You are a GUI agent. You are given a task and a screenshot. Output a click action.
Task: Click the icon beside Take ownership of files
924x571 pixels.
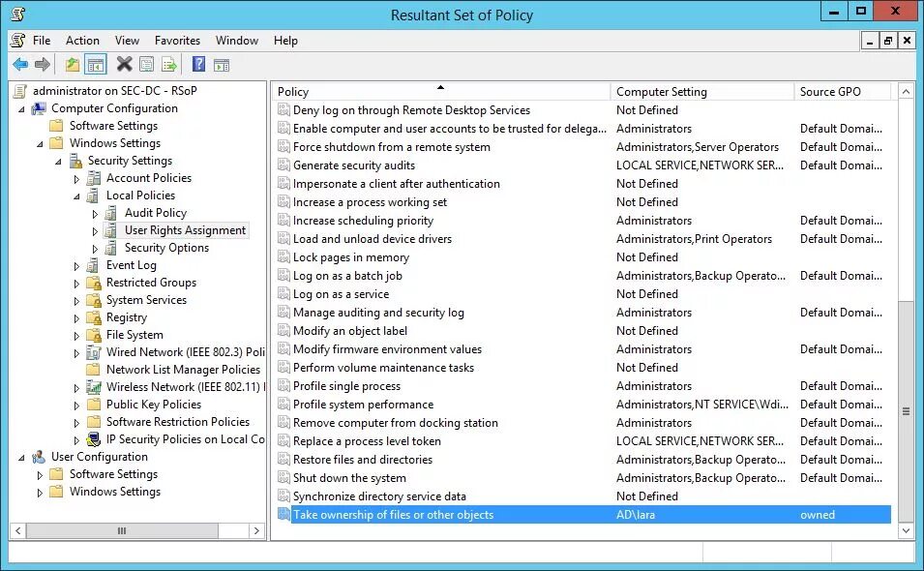pos(283,515)
